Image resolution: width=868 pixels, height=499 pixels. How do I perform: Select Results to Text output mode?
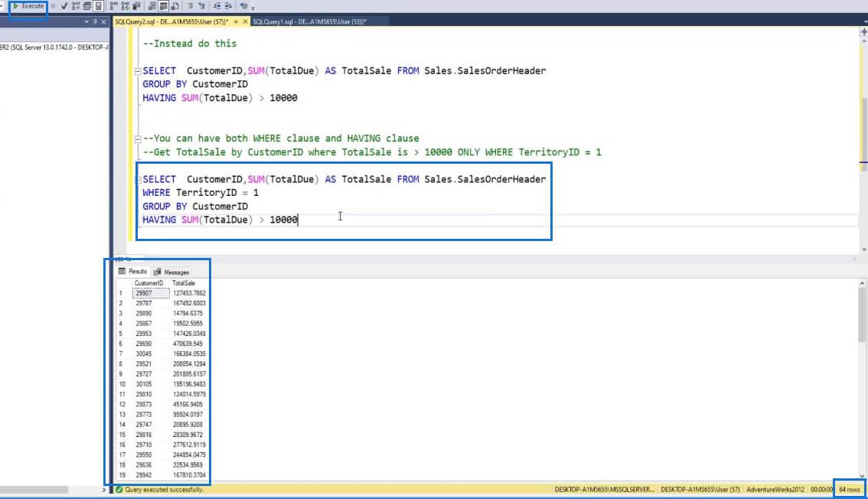[x=152, y=6]
